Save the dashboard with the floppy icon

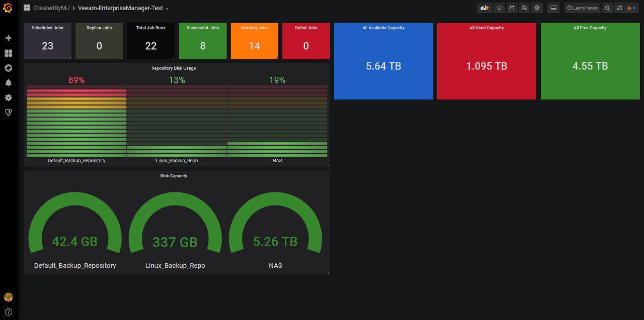(524, 8)
